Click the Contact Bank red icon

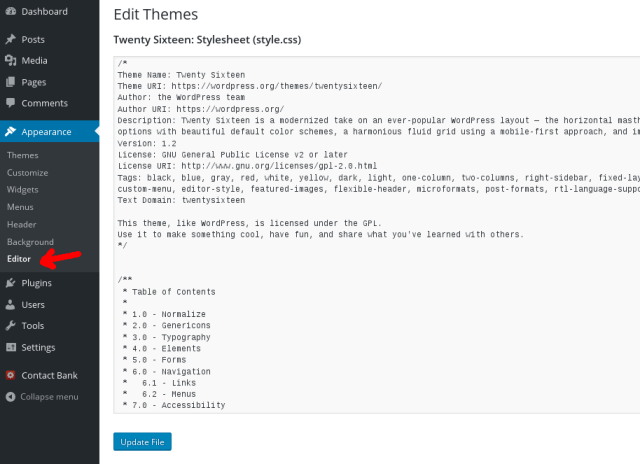point(11,375)
